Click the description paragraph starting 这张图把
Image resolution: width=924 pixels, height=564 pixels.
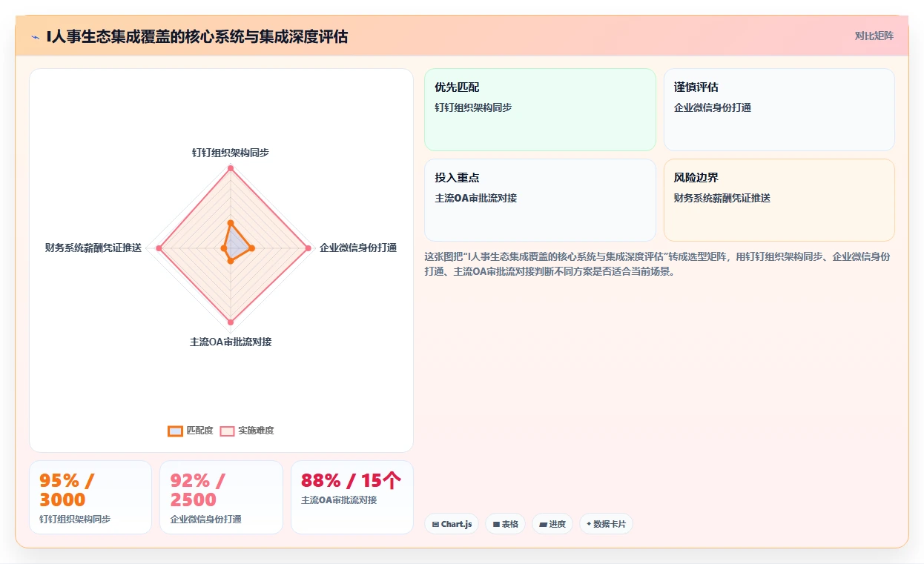[657, 264]
